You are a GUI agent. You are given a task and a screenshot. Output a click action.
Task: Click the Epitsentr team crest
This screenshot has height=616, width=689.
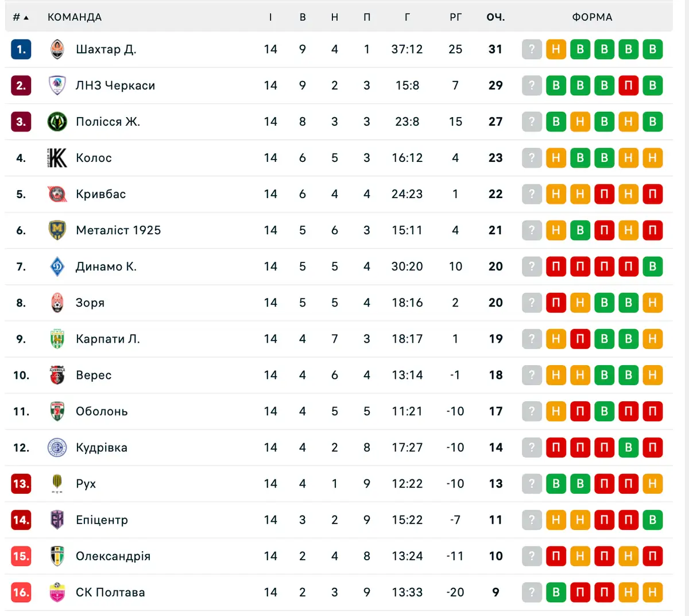pyautogui.click(x=57, y=520)
